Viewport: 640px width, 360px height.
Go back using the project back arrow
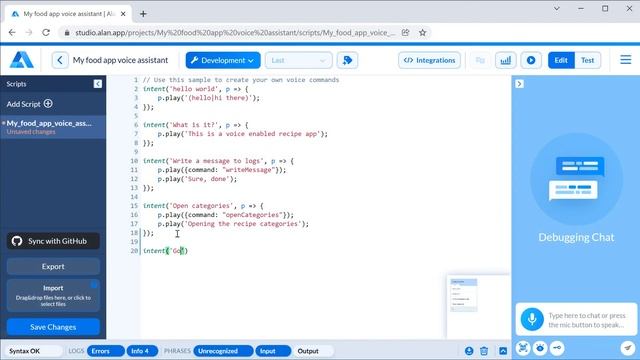click(x=60, y=60)
